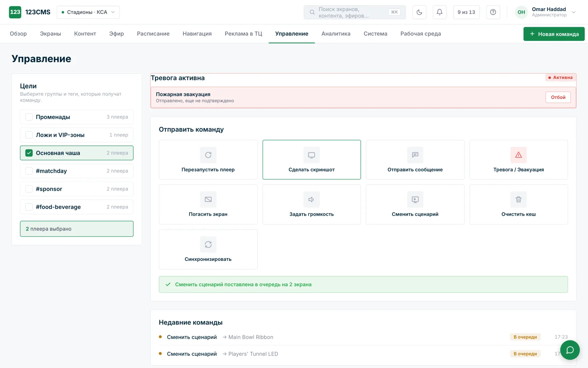
Task: Click Погасить экран command card
Action: 208,205
